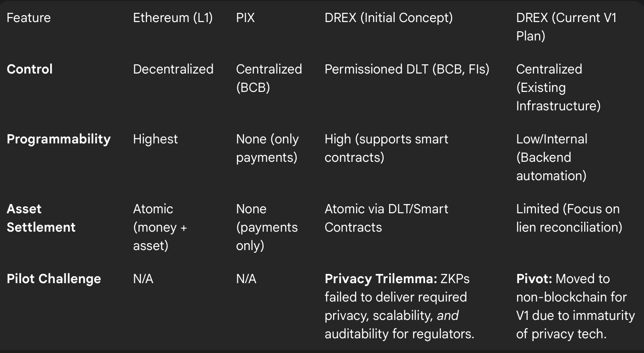This screenshot has width=644, height=353.
Task: Select the Decentralized cell
Action: 173,69
